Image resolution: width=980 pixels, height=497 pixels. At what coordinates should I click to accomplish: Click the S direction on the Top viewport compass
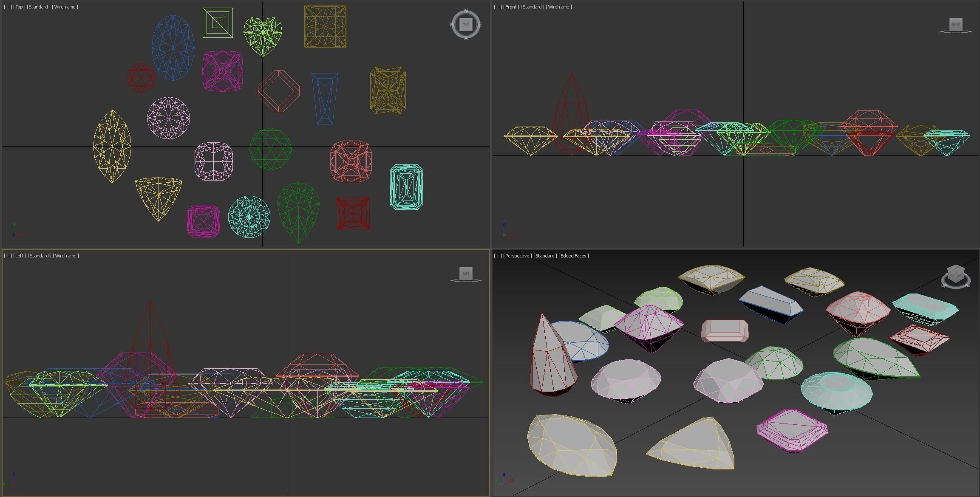click(x=466, y=38)
